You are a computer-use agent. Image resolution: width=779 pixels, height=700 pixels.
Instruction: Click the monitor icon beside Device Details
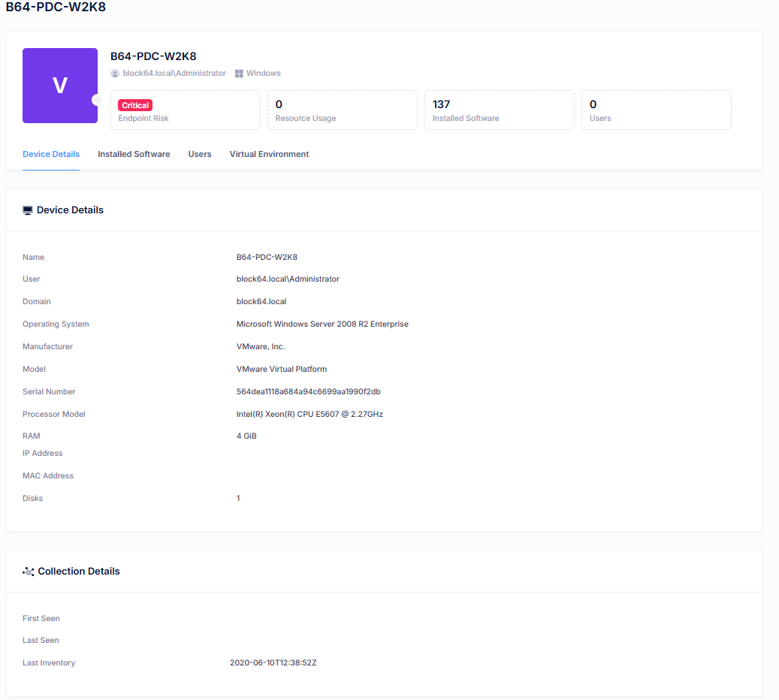(28, 210)
